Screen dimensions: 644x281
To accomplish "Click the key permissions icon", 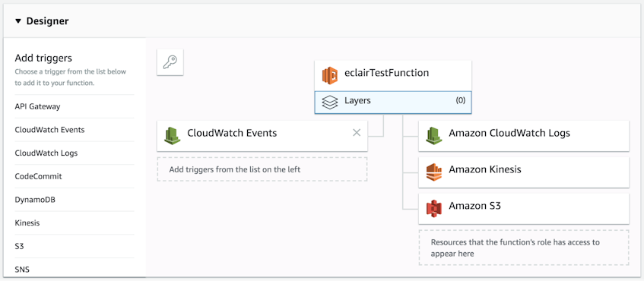I will [x=170, y=62].
